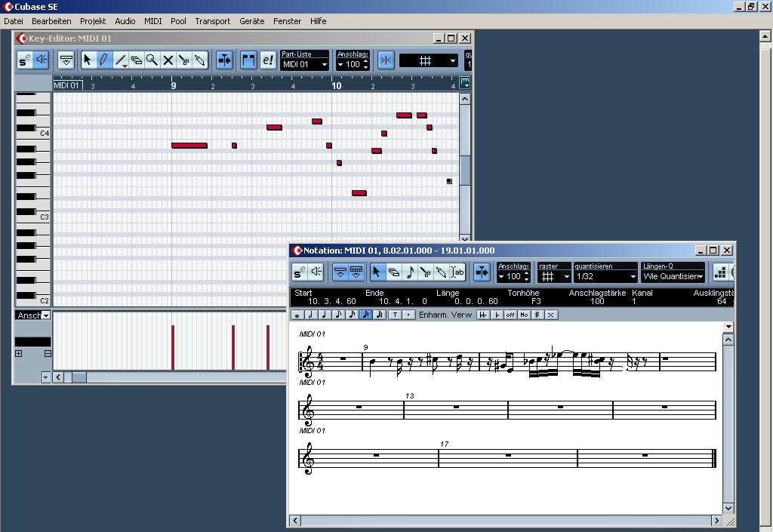Image resolution: width=773 pixels, height=532 pixels.
Task: Pick the eighth note value button
Action: pyautogui.click(x=339, y=315)
